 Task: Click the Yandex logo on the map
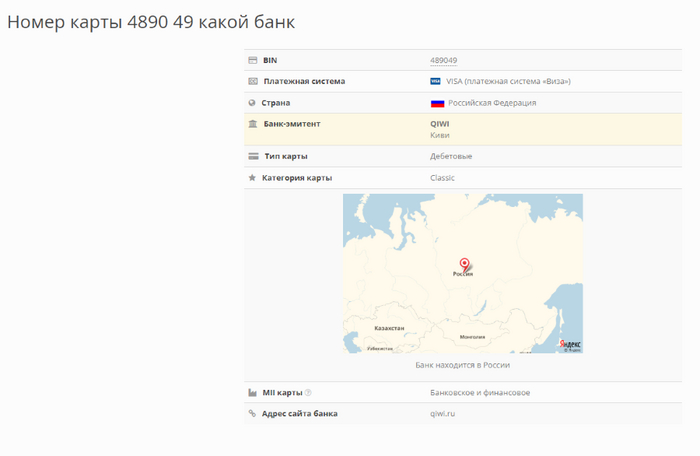[x=569, y=343]
